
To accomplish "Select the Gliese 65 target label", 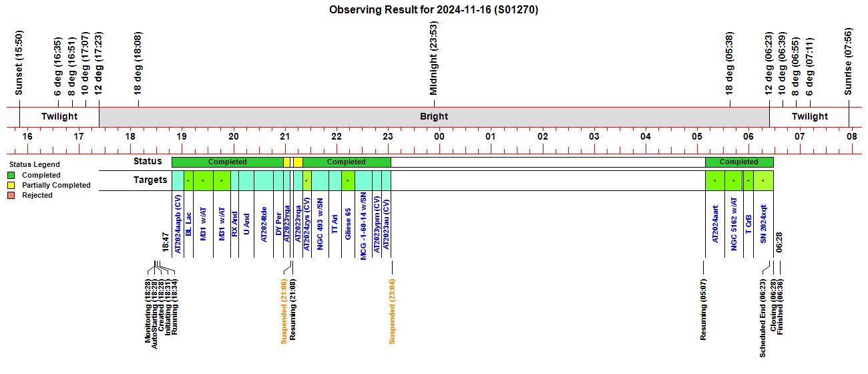I will 348,224.
